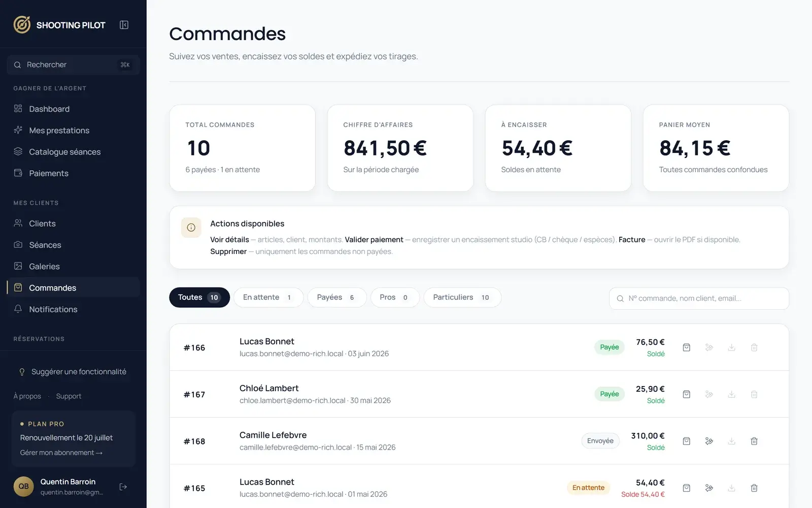Validate payment icon for order #165
The height and width of the screenshot is (508, 812).
(709, 488)
